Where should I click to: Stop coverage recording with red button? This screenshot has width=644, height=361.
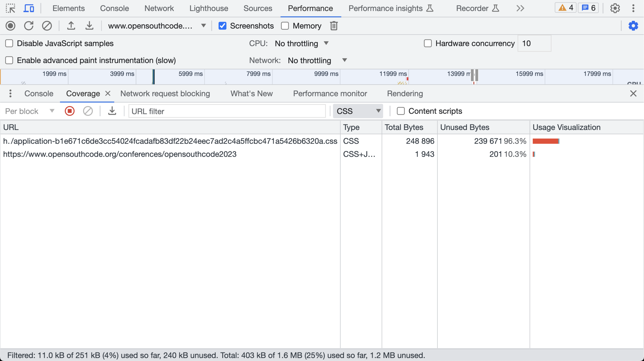pyautogui.click(x=69, y=111)
